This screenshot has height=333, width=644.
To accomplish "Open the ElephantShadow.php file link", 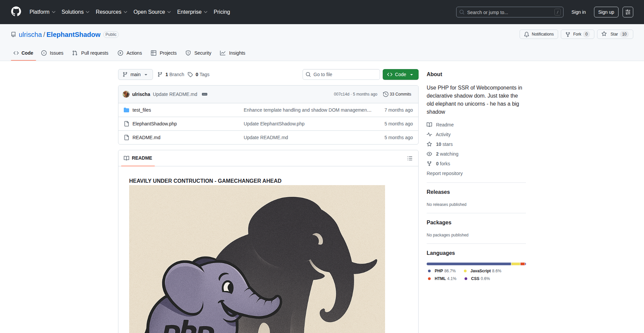I will point(154,124).
